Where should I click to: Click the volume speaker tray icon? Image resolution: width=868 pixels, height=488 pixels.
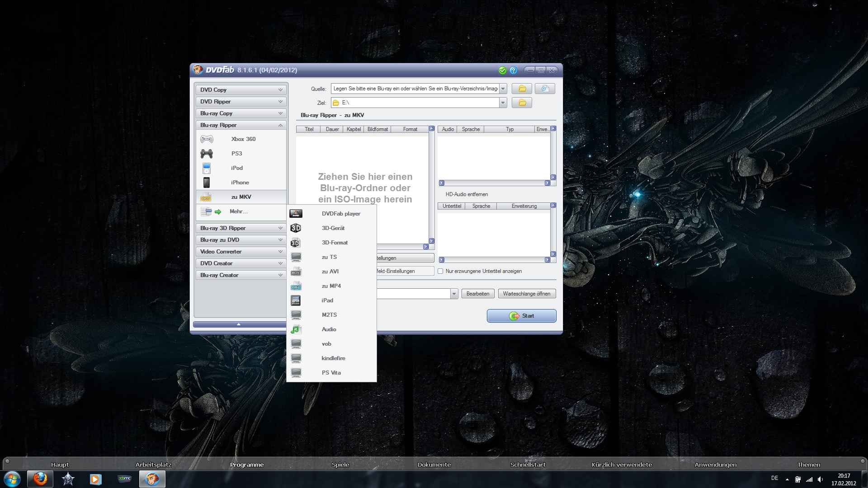(820, 479)
